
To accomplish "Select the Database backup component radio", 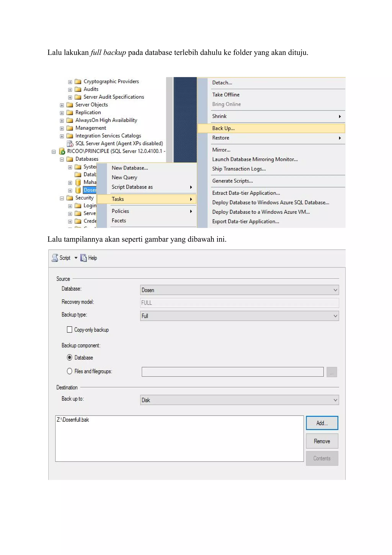I will pos(69,357).
